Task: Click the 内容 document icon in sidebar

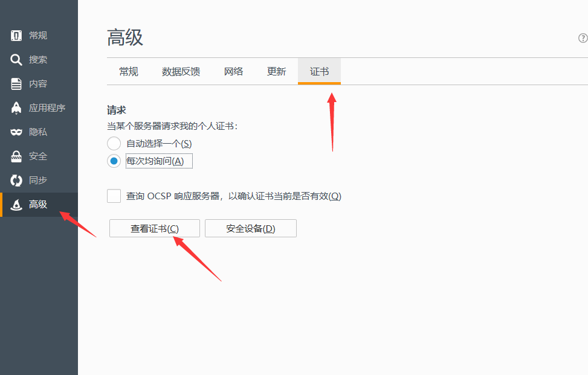Action: pos(16,84)
